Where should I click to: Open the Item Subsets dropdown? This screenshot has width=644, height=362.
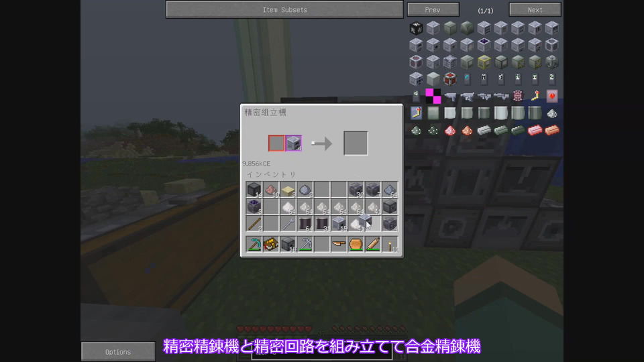pos(284,10)
